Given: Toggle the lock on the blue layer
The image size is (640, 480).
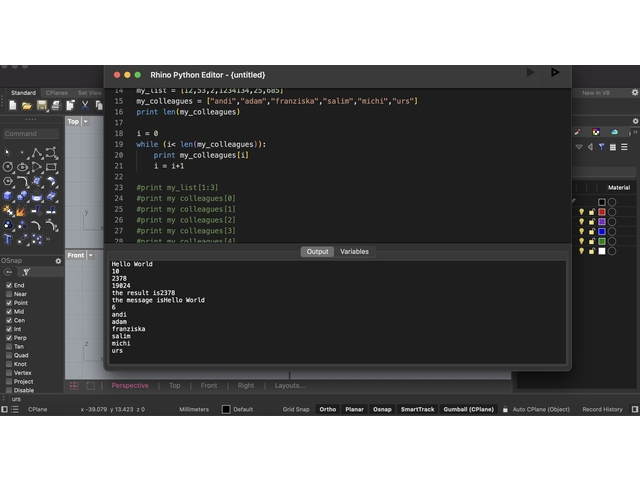Looking at the screenshot, I should (591, 231).
